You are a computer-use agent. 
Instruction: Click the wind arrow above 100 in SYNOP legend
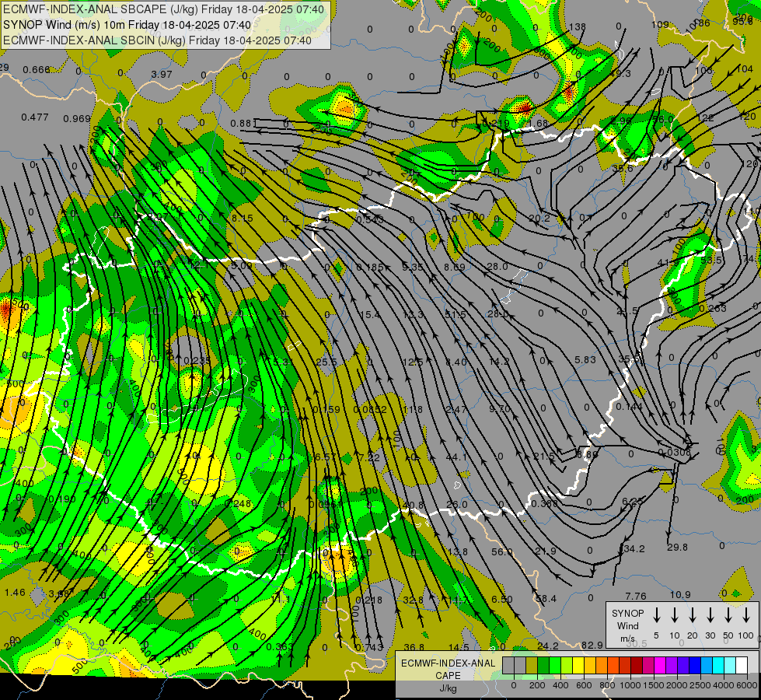coord(746,615)
